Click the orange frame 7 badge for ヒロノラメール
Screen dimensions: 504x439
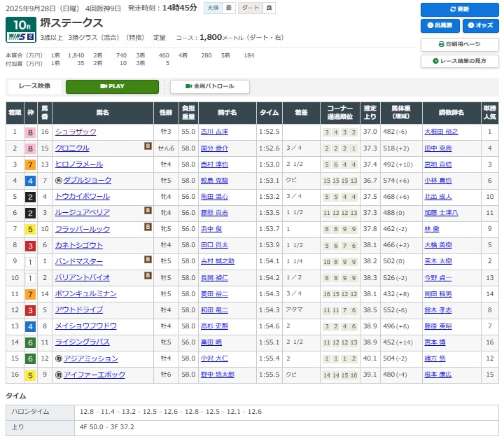click(x=30, y=165)
